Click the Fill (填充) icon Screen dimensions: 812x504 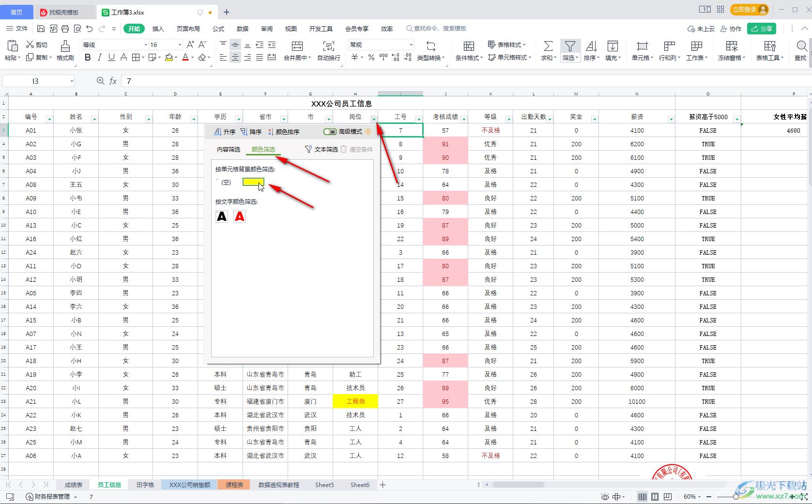613,46
